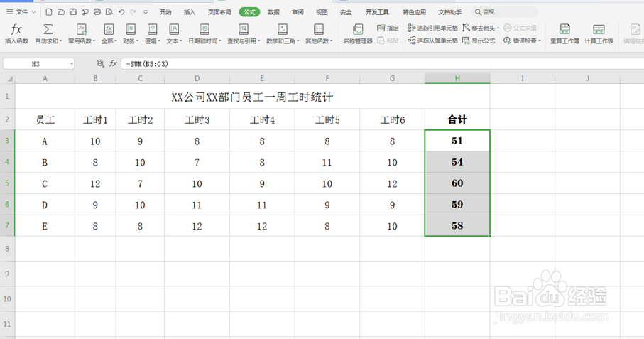The image size is (644, 339).
Task: Click Error Checking (错误检查) icon
Action: click(x=507, y=41)
